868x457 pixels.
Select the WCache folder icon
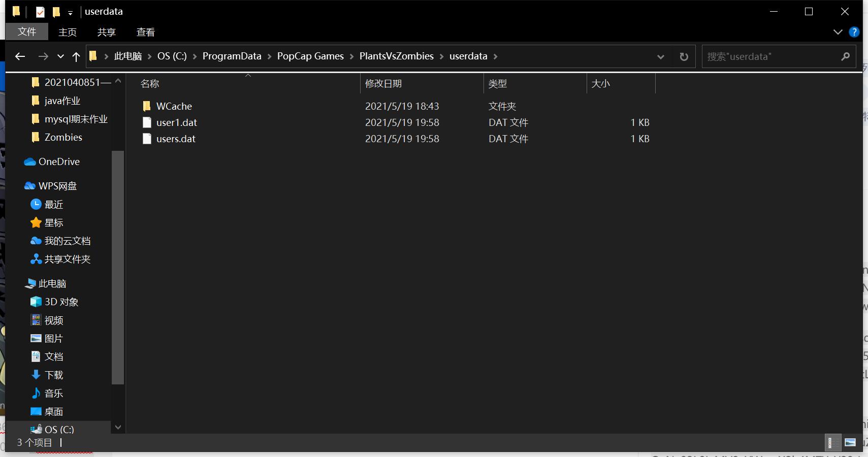(x=147, y=106)
